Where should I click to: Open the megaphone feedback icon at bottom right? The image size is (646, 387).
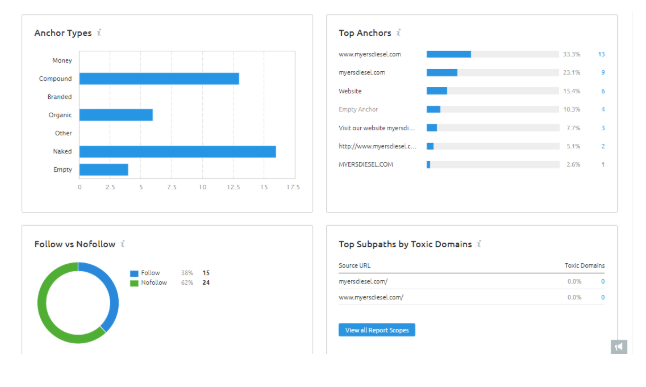click(619, 347)
